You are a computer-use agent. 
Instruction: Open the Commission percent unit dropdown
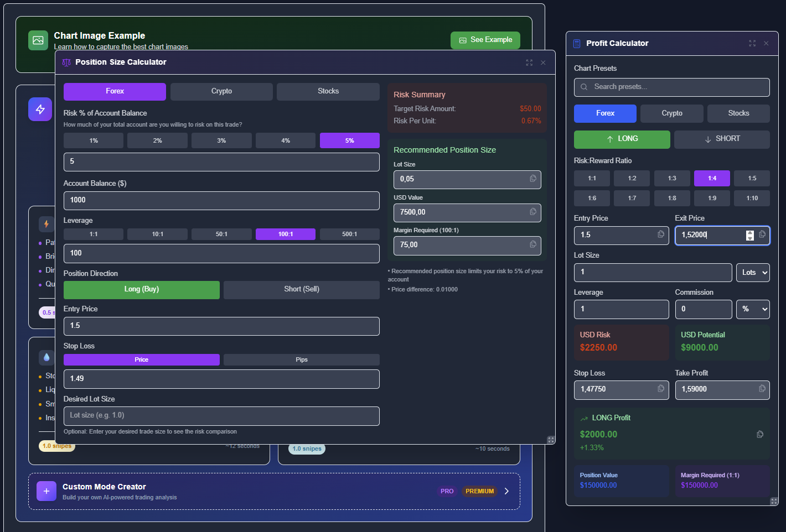point(753,309)
